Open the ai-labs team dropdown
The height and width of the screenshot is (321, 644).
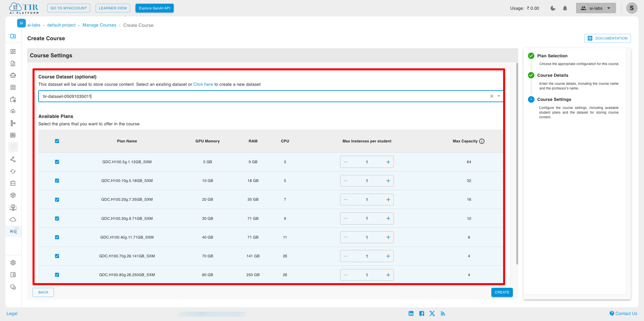pyautogui.click(x=596, y=8)
